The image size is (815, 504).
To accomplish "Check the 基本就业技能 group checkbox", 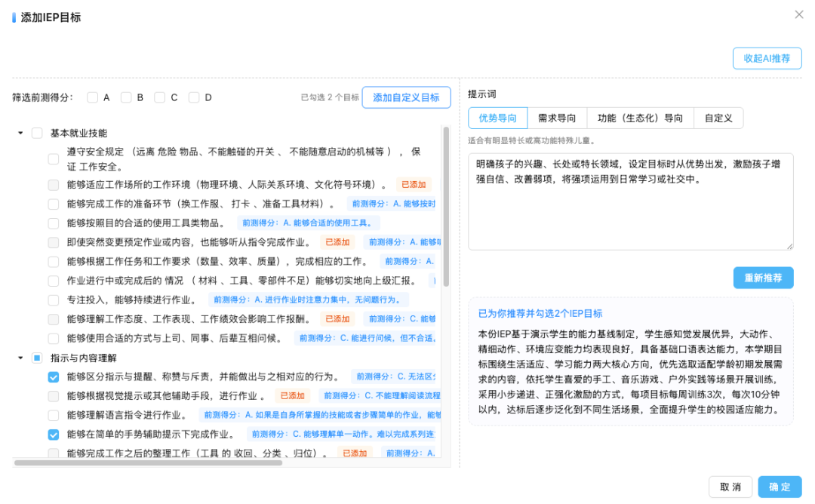I will [x=37, y=133].
